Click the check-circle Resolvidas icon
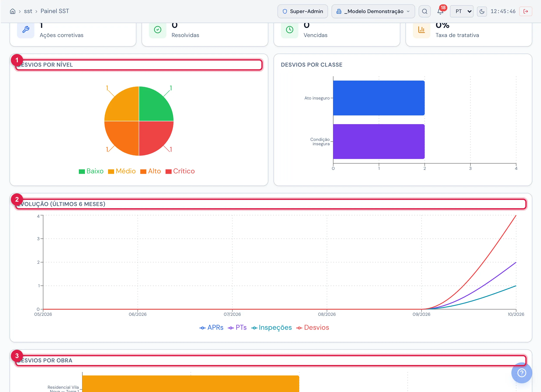Image resolution: width=541 pixels, height=392 pixels. point(158,30)
